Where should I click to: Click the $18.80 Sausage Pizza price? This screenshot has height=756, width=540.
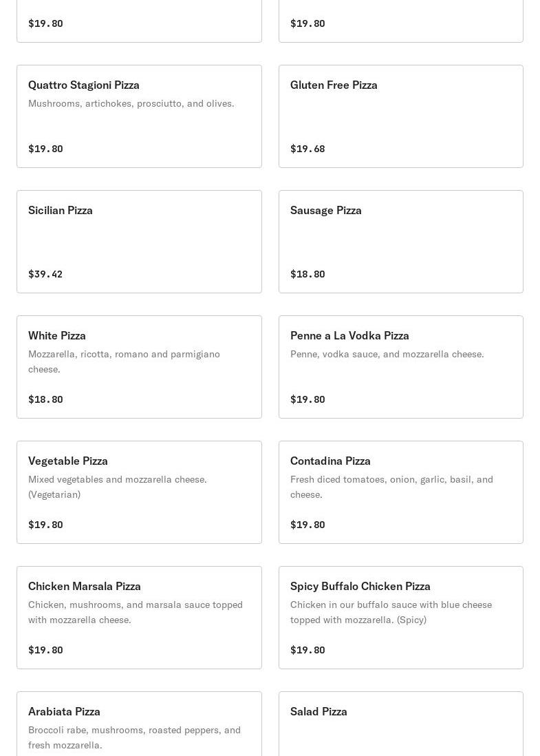[307, 274]
